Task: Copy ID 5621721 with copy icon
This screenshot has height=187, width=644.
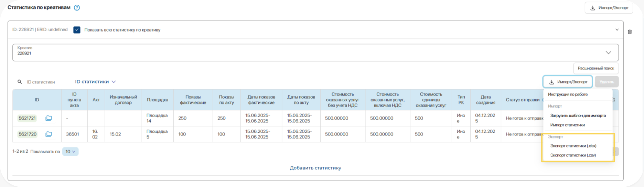Action: click(x=49, y=118)
